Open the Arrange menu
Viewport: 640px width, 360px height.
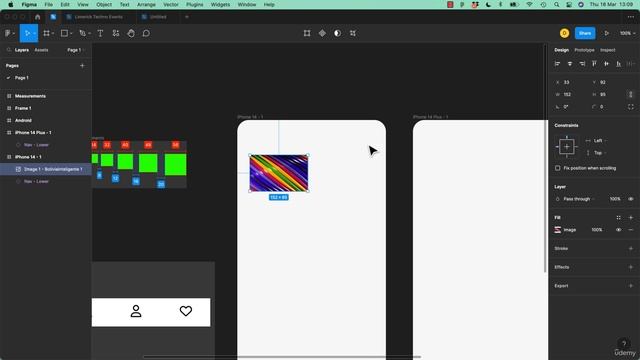146,4
